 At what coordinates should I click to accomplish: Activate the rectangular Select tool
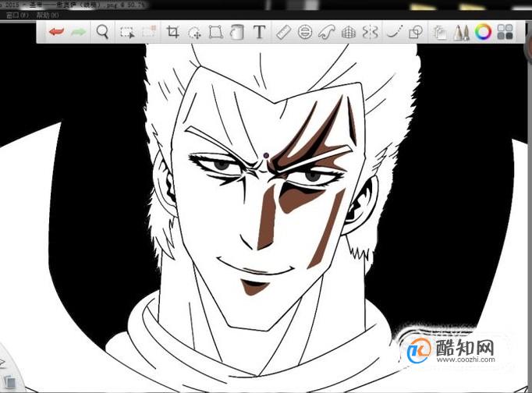pyautogui.click(x=127, y=32)
